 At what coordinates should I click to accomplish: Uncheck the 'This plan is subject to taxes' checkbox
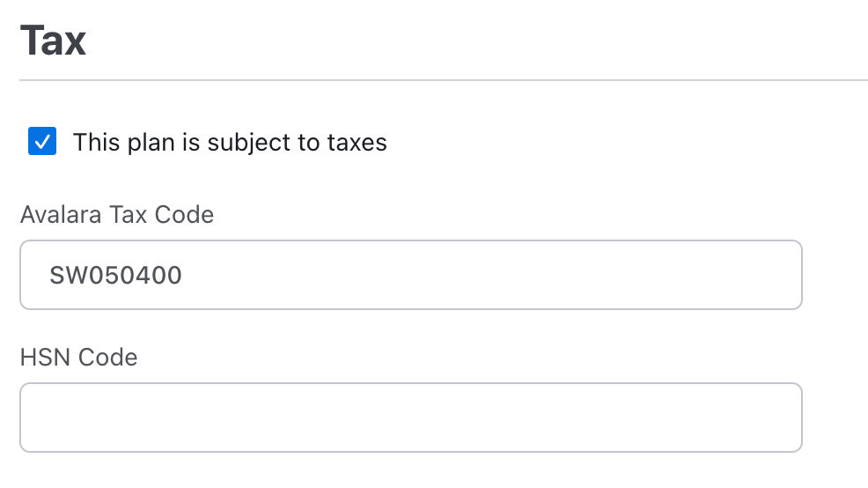coord(42,142)
